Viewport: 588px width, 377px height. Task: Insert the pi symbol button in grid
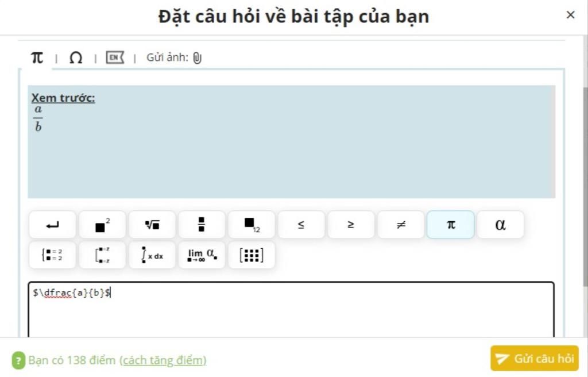click(451, 225)
